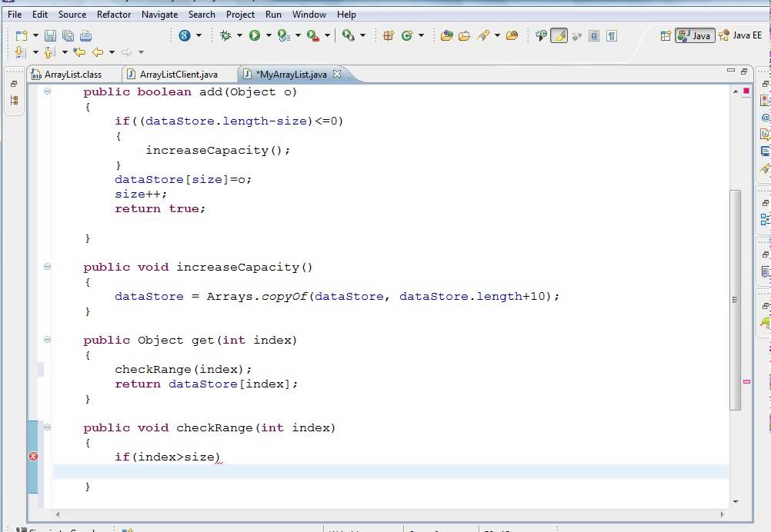The width and height of the screenshot is (771, 532).
Task: Click the Open Perspective icon
Action: click(666, 35)
